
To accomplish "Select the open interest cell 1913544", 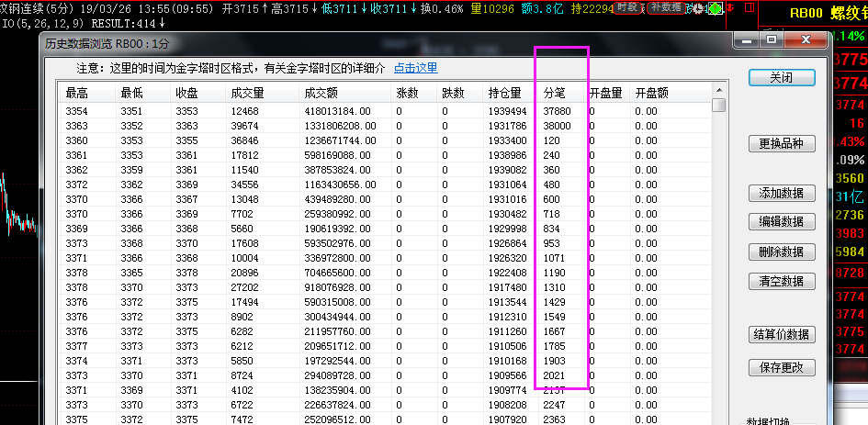I will point(507,302).
